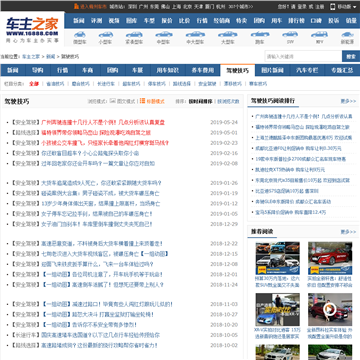Open ranking item 比亚迪S7
The height and width of the screenshot is (360, 360).
point(287,191)
